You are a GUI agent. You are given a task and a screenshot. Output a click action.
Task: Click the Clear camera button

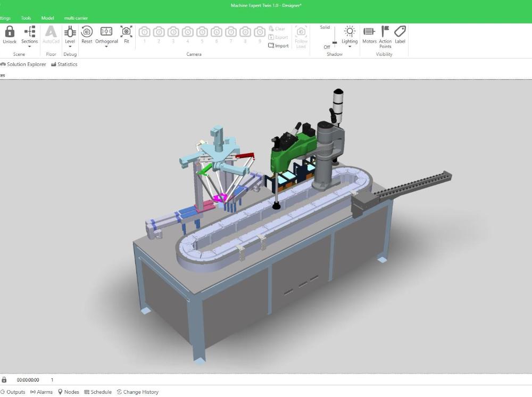pyautogui.click(x=277, y=29)
